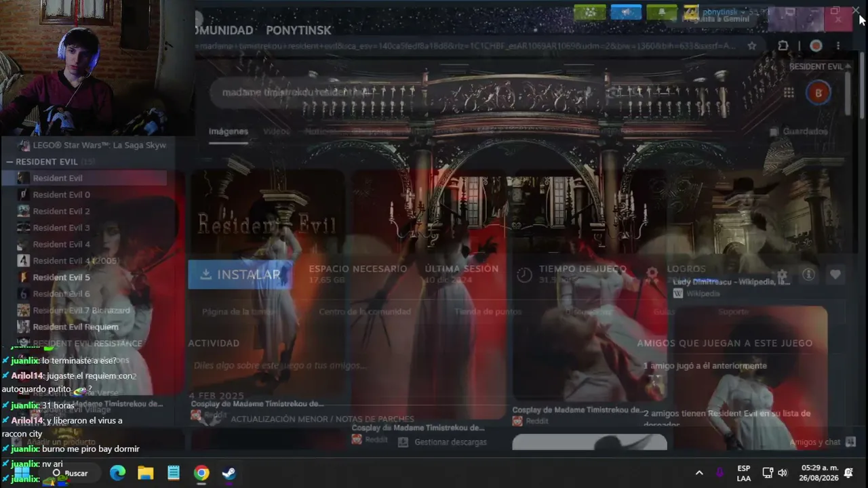
Task: Open Amigos y chat panel
Action: [823, 443]
